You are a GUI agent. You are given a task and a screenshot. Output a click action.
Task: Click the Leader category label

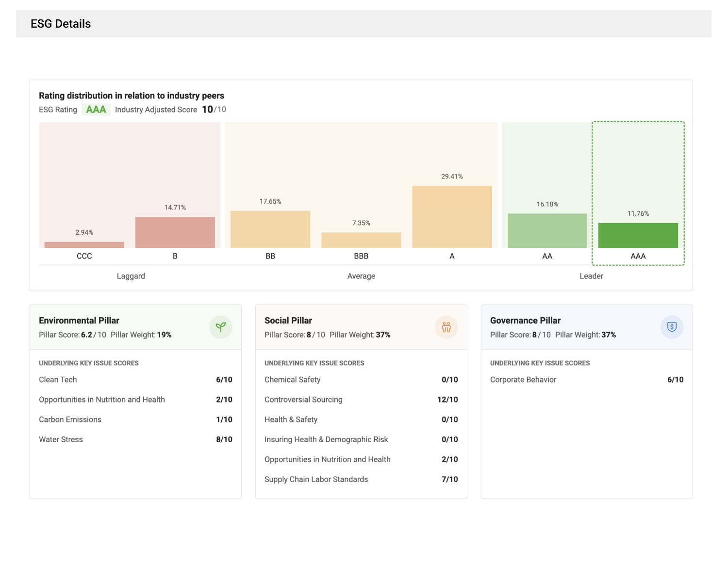(591, 276)
